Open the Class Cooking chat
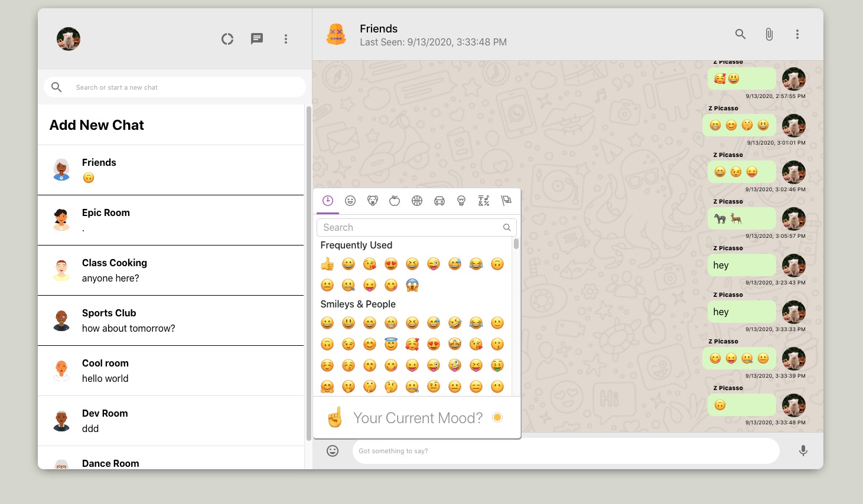 pos(171,270)
